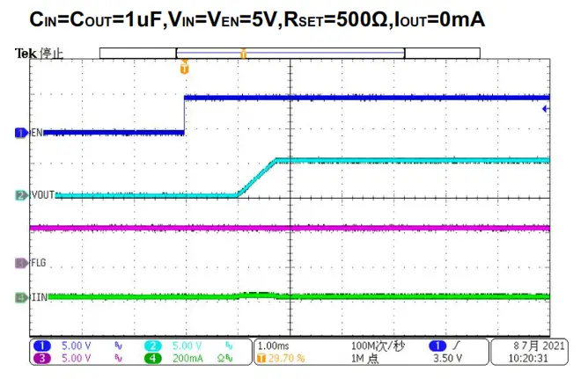Click the channel 3 5.00 V scale
The height and width of the screenshot is (379, 588).
point(76,359)
